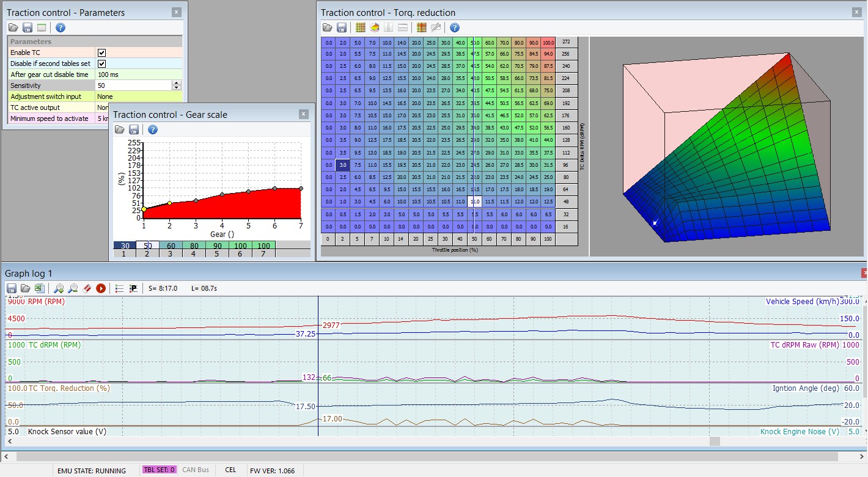Click the play button in Graph log toolbar
This screenshot has width=868, height=477.
click(x=101, y=288)
